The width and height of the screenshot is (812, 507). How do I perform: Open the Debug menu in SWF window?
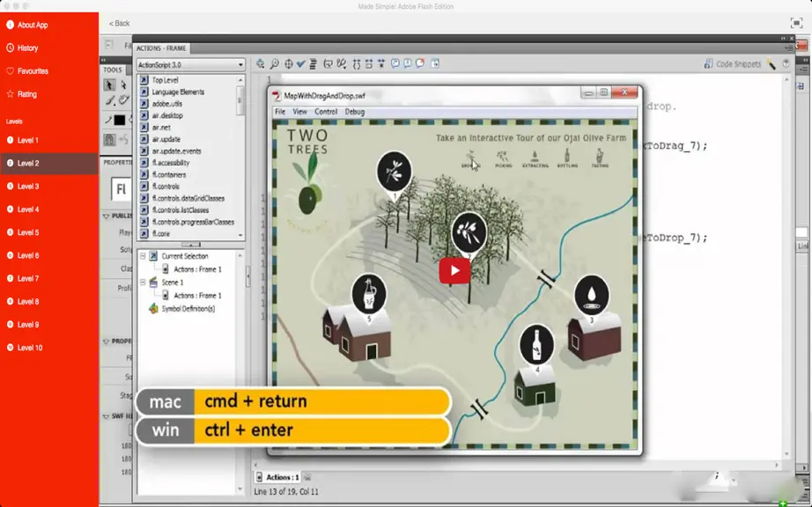click(355, 112)
